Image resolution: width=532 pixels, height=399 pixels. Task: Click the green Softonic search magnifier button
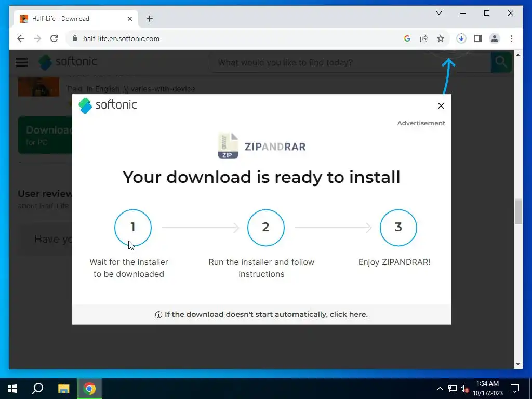[x=501, y=62]
